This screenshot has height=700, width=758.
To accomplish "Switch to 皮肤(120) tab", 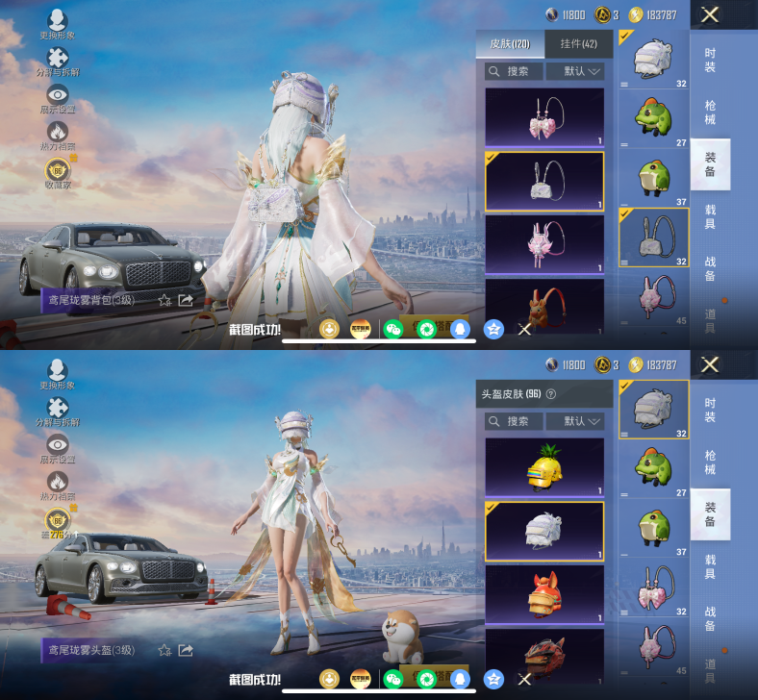I will point(510,44).
